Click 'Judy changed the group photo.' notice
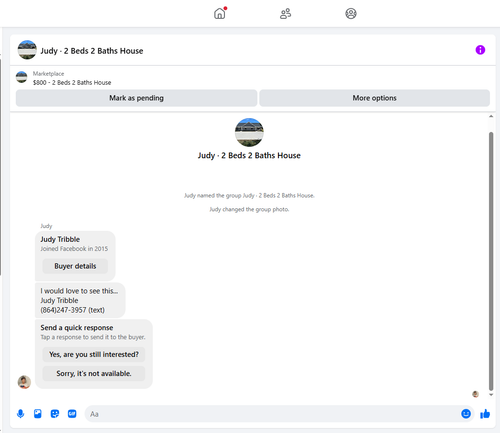This screenshot has width=500, height=433. 249,209
